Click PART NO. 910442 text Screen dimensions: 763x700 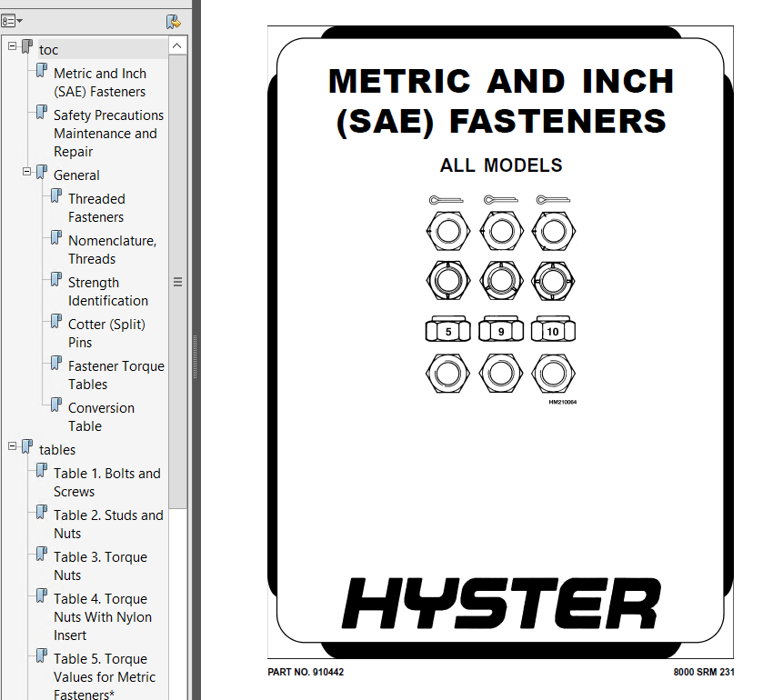click(x=306, y=672)
